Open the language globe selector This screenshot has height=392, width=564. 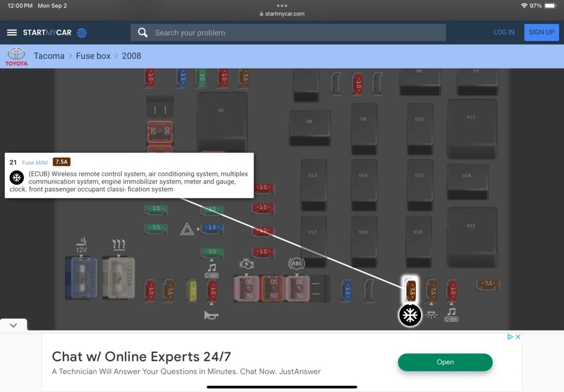[82, 33]
